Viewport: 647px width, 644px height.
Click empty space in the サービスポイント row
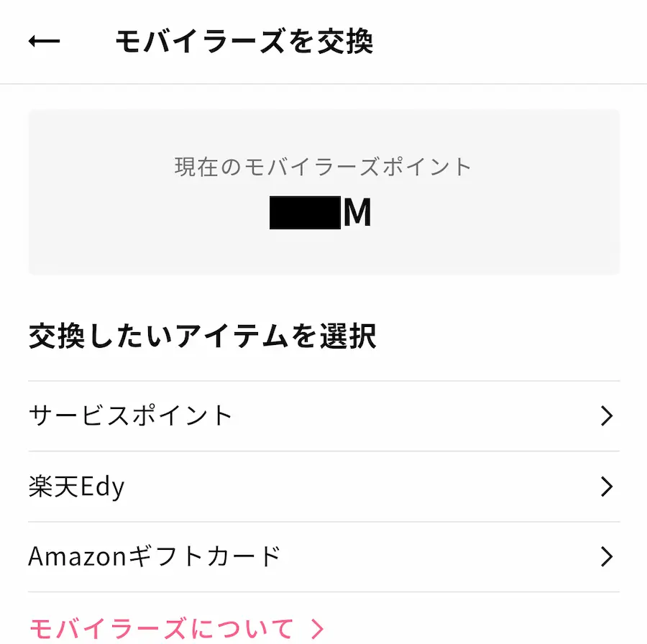click(417, 416)
